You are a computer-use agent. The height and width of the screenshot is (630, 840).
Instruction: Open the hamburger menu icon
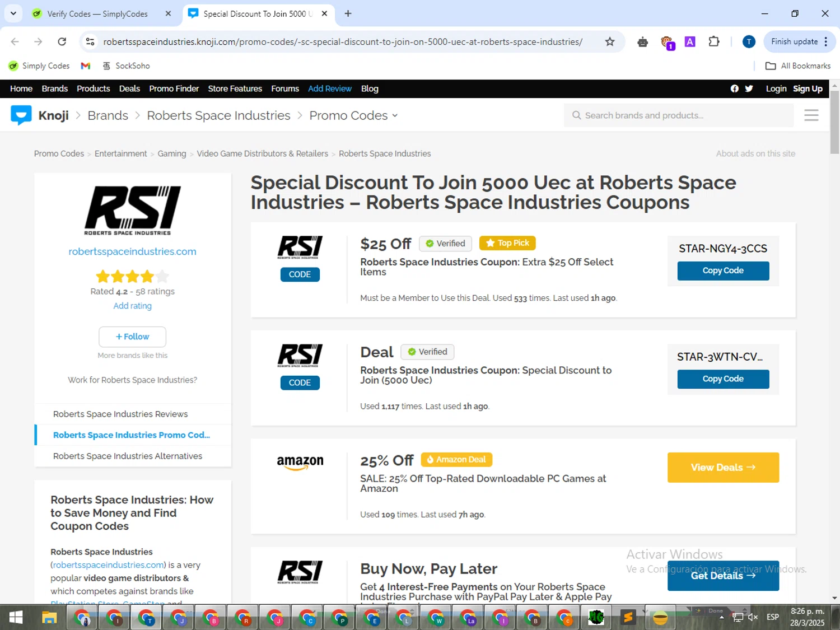pyautogui.click(x=811, y=115)
